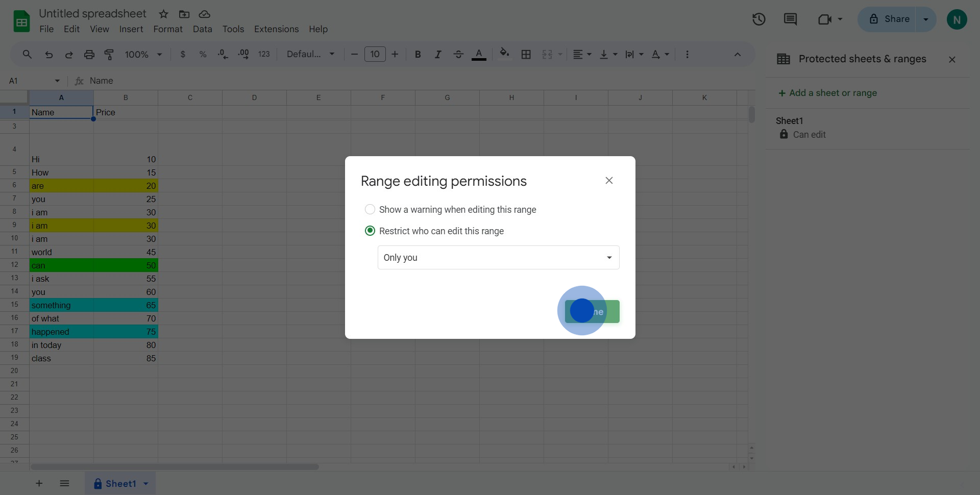Open more toolbar options
The height and width of the screenshot is (495, 980).
coord(687,54)
